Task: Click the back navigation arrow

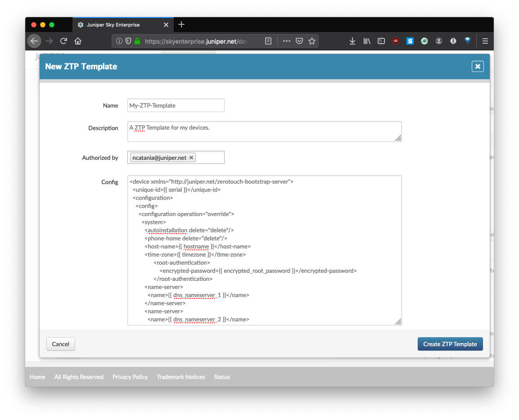Action: (34, 41)
